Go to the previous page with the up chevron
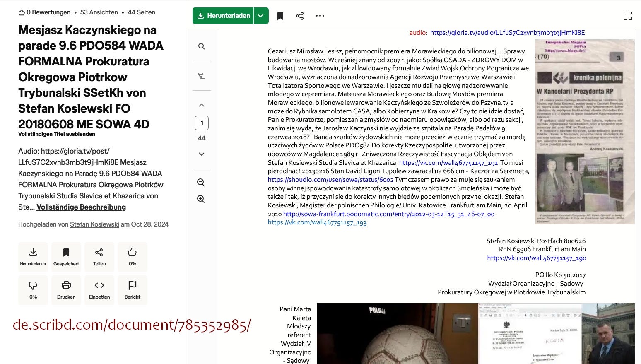 [x=202, y=105]
